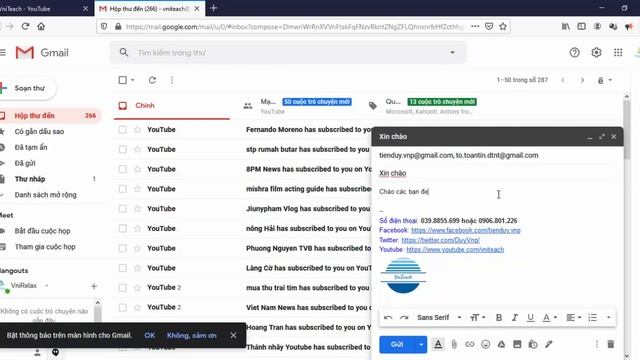Star the Phuong Nguyen TVB email
This screenshot has height=360, width=640.
[138, 248]
